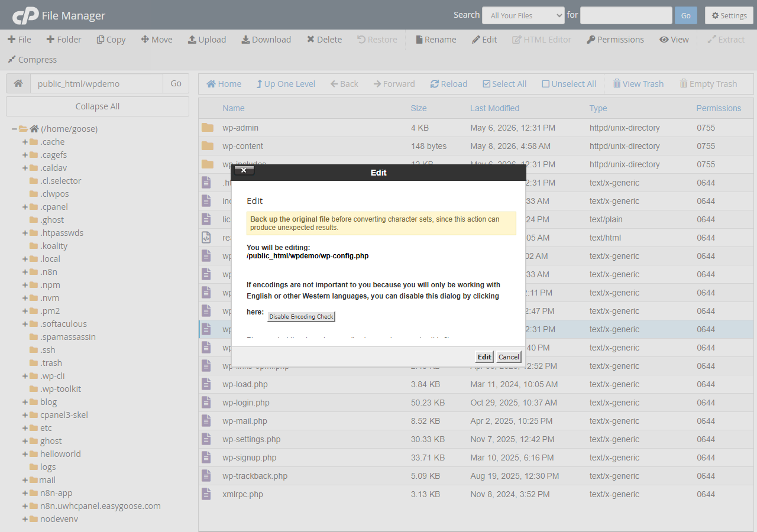Image resolution: width=757 pixels, height=532 pixels.
Task: Create a new File from the toolbar
Action: (x=20, y=40)
